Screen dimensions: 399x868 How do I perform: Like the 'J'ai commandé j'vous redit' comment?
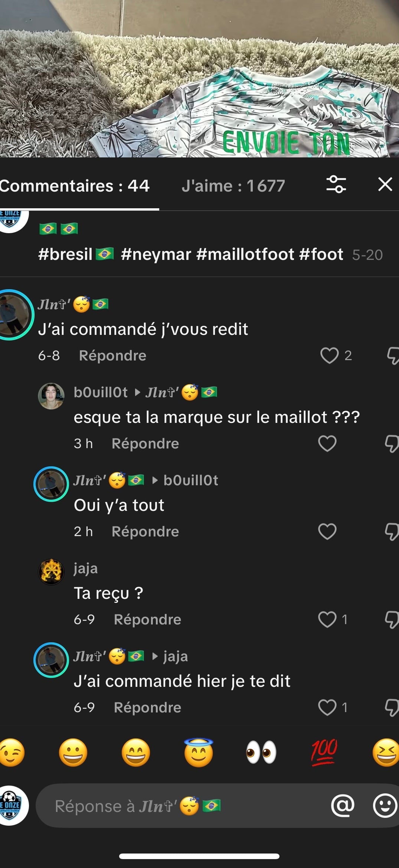coord(329,356)
